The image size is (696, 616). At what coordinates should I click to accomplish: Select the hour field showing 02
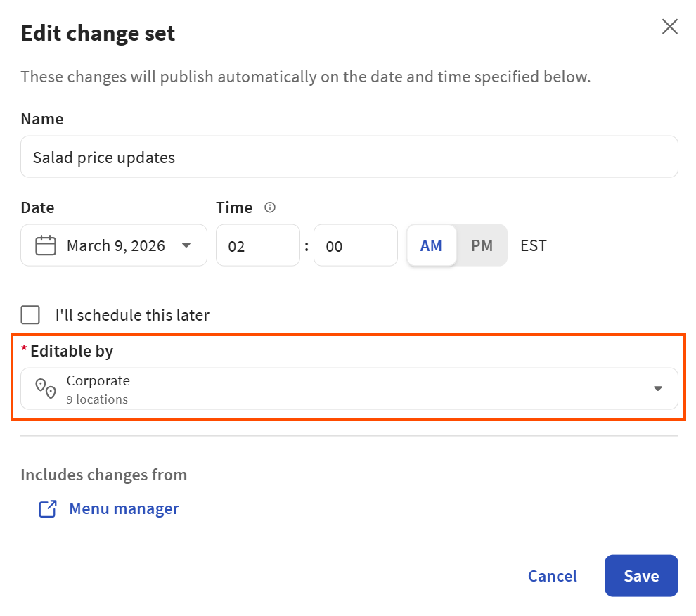(x=257, y=245)
